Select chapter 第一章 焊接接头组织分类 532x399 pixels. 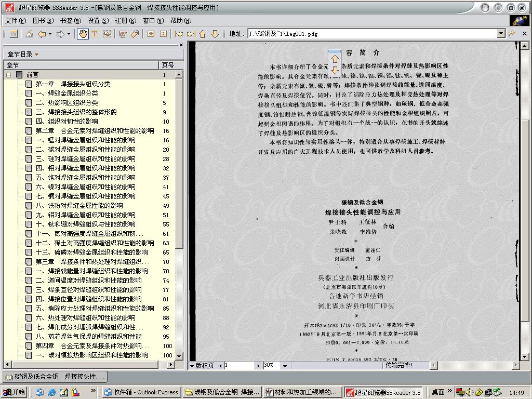[73, 84]
